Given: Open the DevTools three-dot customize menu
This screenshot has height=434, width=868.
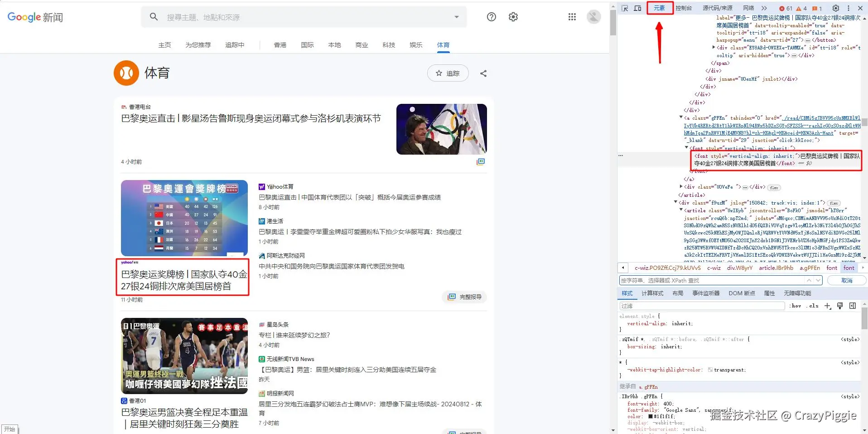Looking at the screenshot, I should click(x=848, y=8).
